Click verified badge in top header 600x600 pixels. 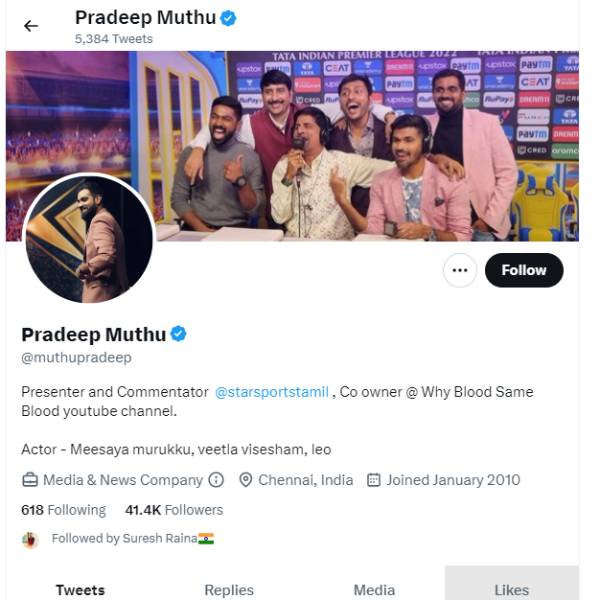228,18
